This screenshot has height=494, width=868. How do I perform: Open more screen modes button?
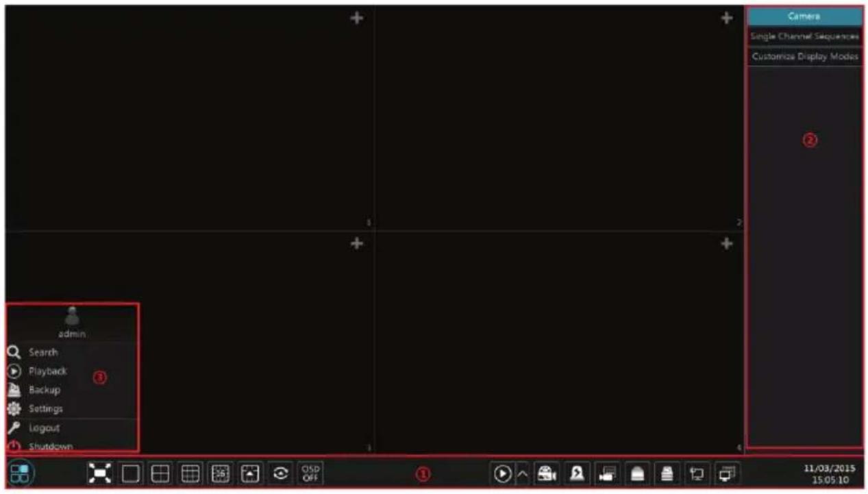pos(221,473)
